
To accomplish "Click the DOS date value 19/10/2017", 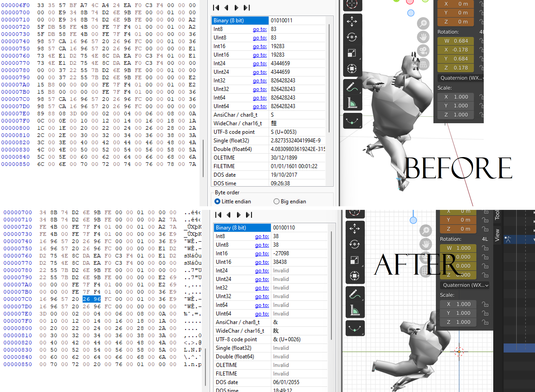I will [284, 175].
